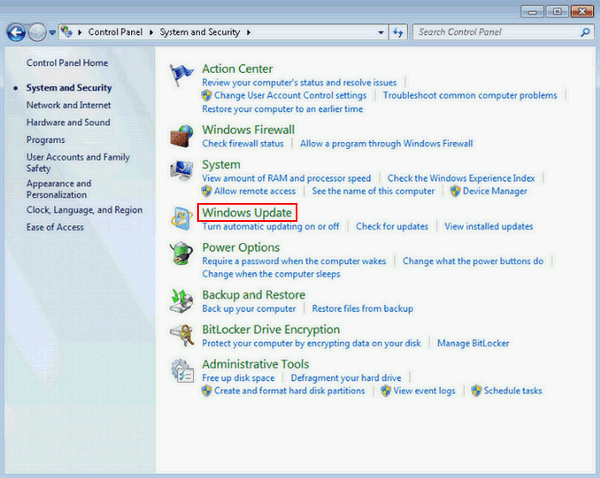
Task: See the name of this computer
Action: pos(373,191)
